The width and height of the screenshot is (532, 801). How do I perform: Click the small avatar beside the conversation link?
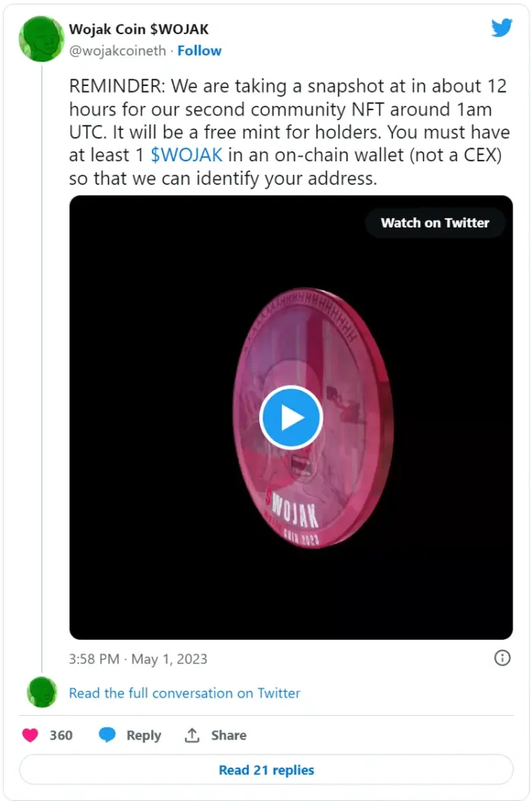coord(42,692)
